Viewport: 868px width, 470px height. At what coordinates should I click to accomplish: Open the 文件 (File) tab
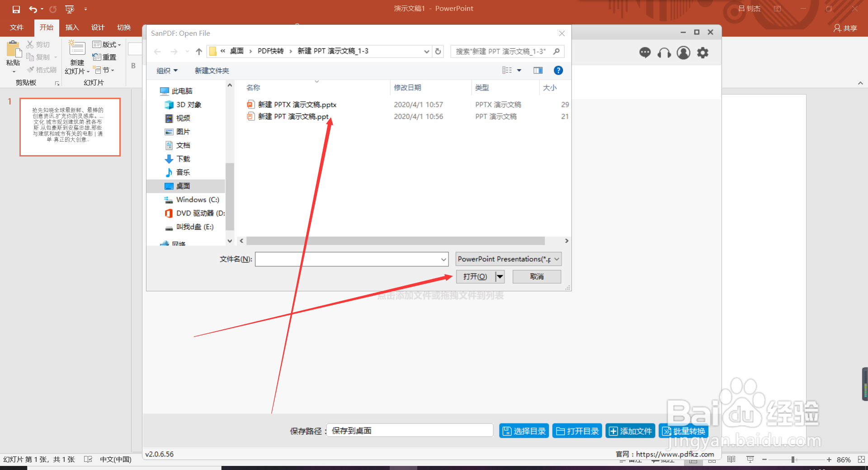tap(17, 28)
